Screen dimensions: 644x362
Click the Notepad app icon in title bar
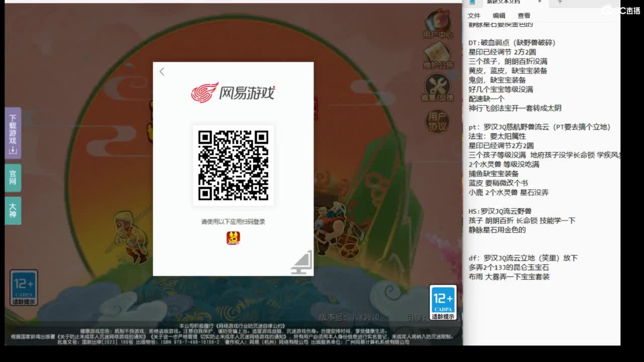point(472,2)
